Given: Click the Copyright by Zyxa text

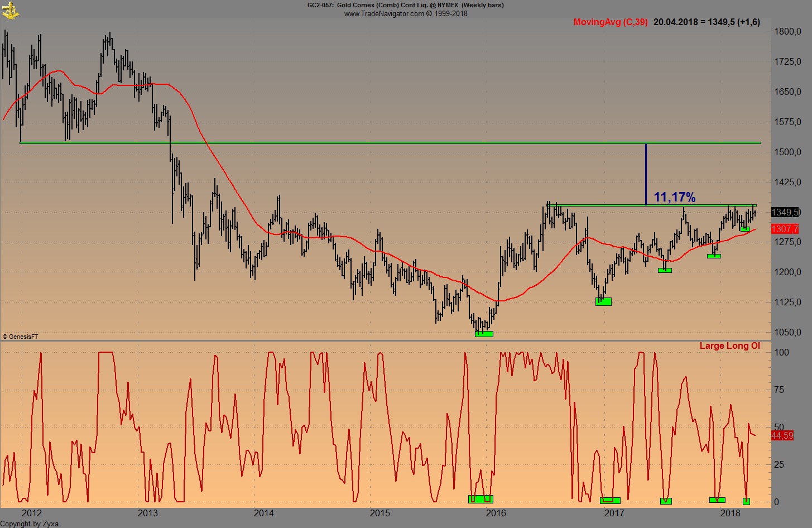Looking at the screenshot, I should click(29, 524).
